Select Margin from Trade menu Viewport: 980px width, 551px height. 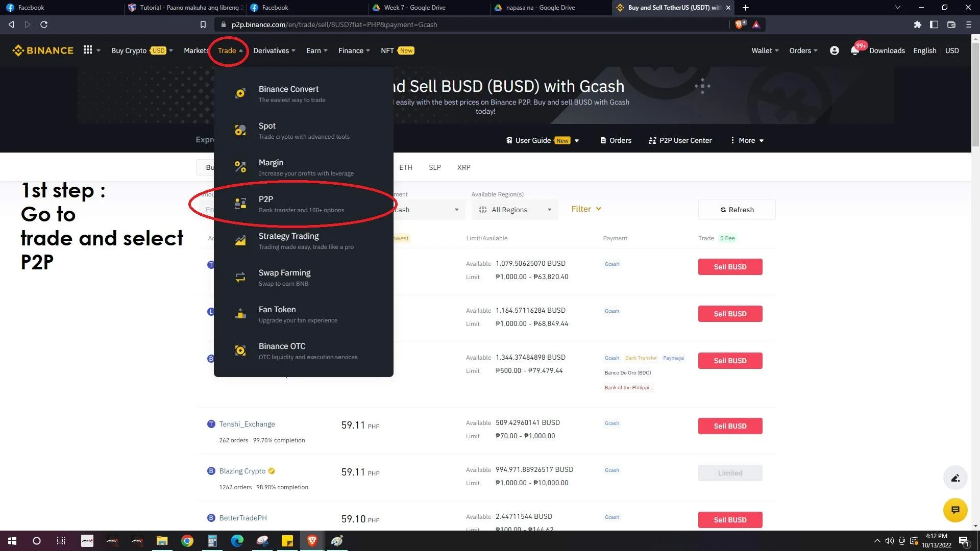pos(304,167)
